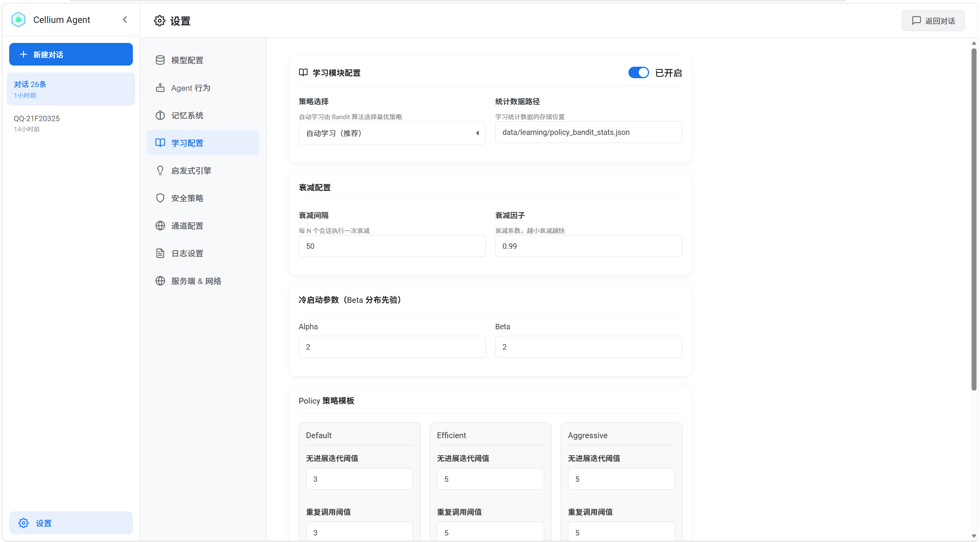Click the statistics data path field
This screenshot has height=542, width=980.
(588, 132)
